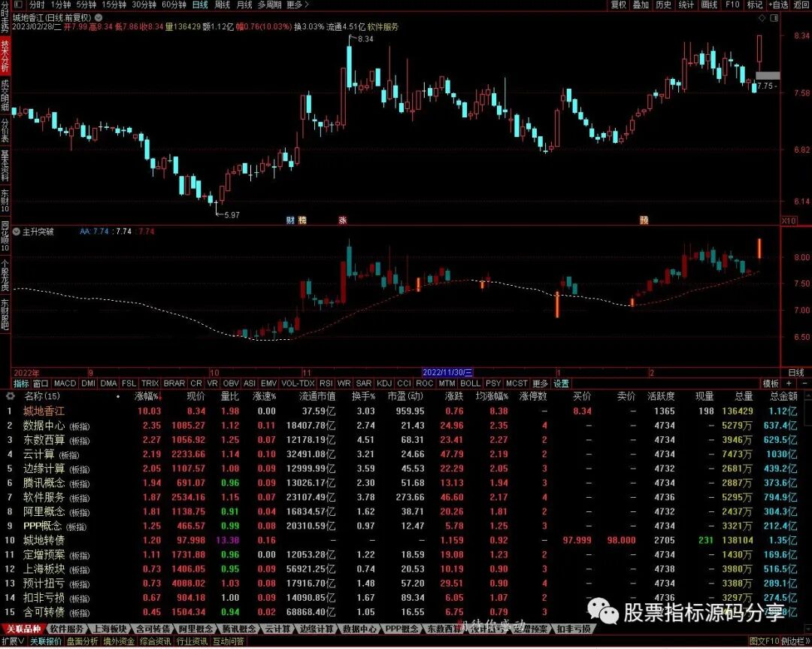Open 软件服务 bottom sector tab
Viewport: 812px width, 649px height.
pos(66,629)
